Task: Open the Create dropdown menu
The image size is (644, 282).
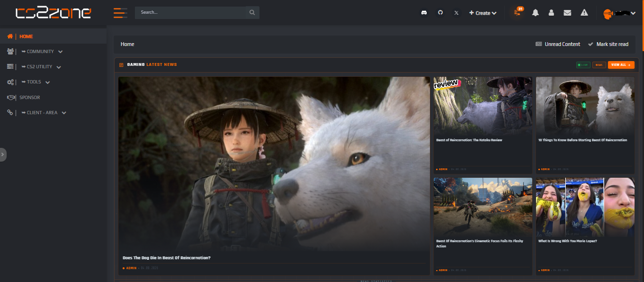Action: (x=483, y=13)
